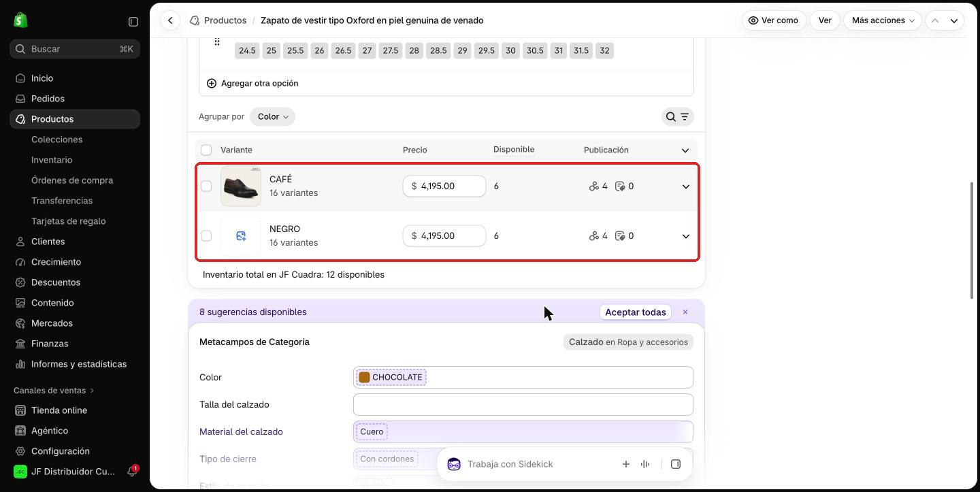980x492 pixels.
Task: Go to previous product arrow
Action: coord(935,20)
